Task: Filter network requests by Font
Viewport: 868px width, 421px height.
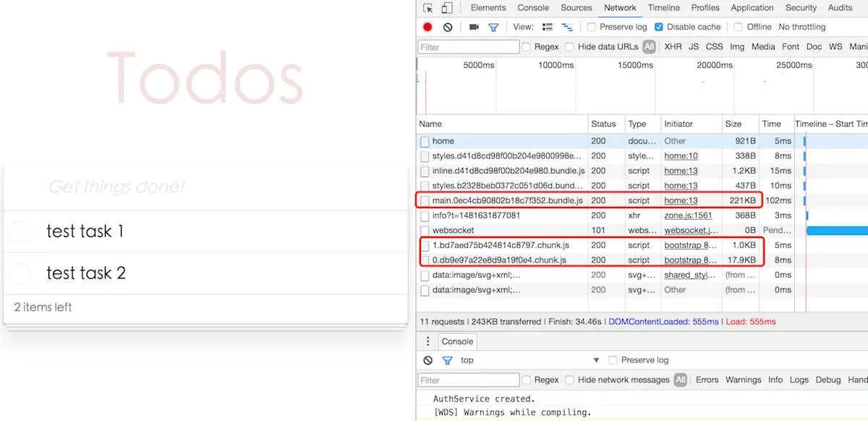Action: click(791, 46)
